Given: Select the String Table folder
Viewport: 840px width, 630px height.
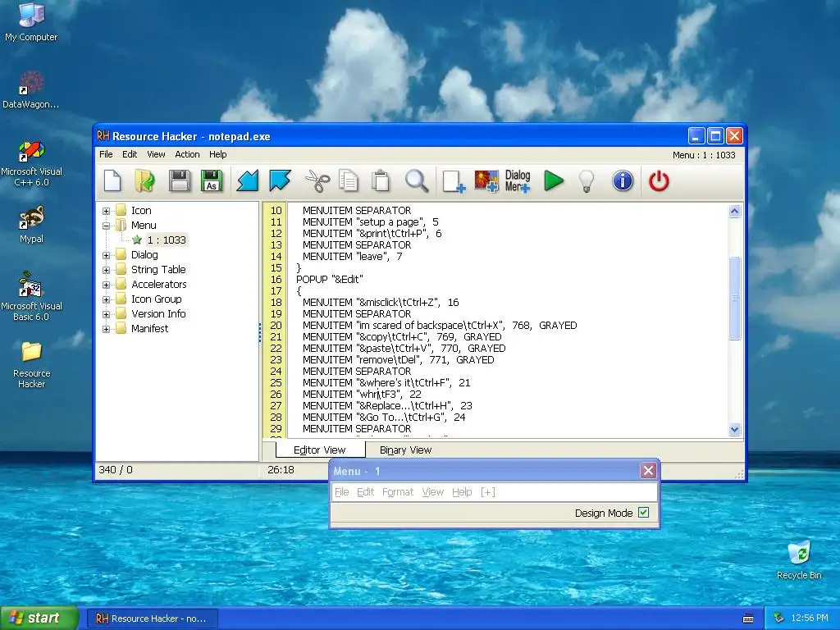Looking at the screenshot, I should (x=158, y=269).
